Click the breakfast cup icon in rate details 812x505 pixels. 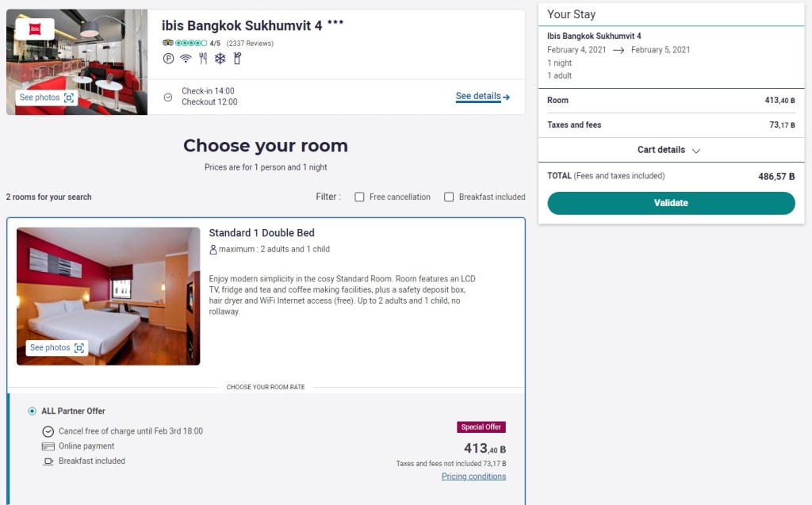(x=48, y=461)
